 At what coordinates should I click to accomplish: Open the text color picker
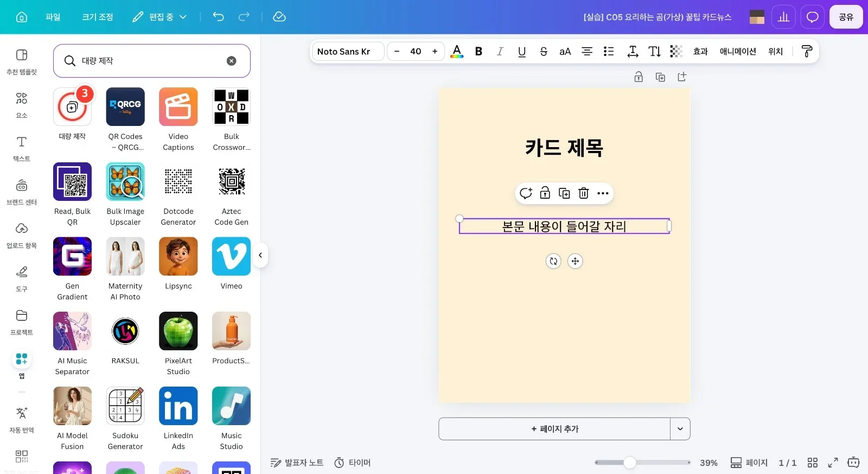click(457, 52)
